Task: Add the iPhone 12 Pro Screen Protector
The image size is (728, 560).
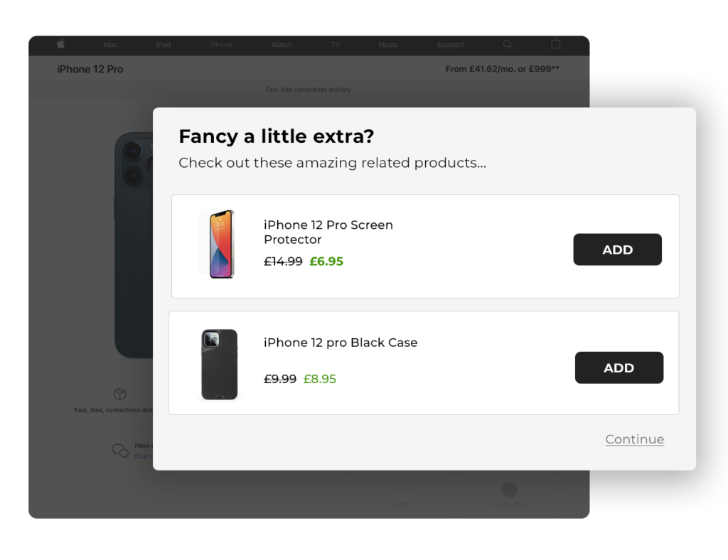Action: pyautogui.click(x=617, y=249)
